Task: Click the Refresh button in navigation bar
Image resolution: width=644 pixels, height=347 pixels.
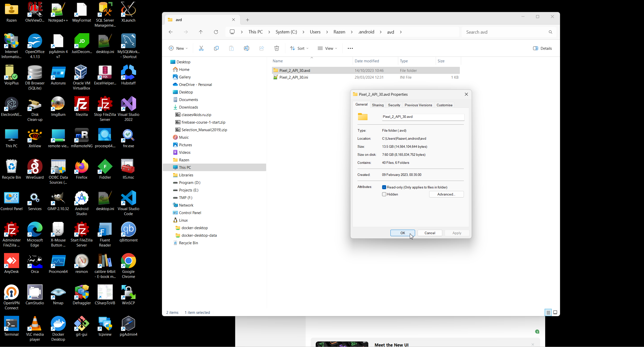Action: point(216,32)
